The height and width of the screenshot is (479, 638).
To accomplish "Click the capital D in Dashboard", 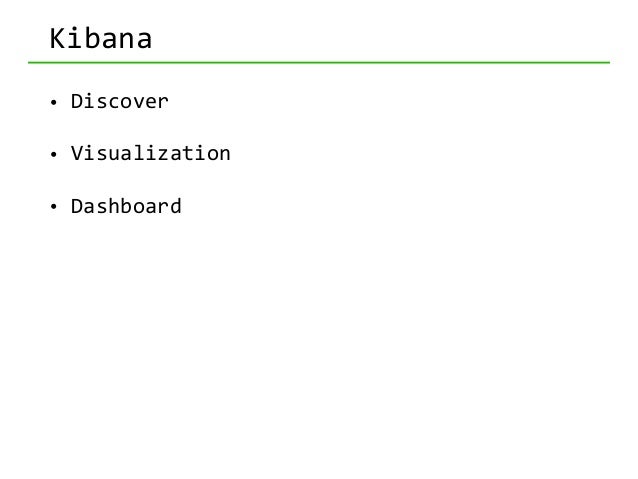I will point(76,206).
